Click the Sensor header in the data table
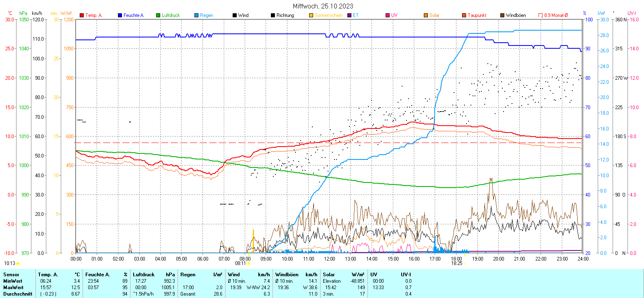The height and width of the screenshot is (298, 644). click(x=11, y=275)
